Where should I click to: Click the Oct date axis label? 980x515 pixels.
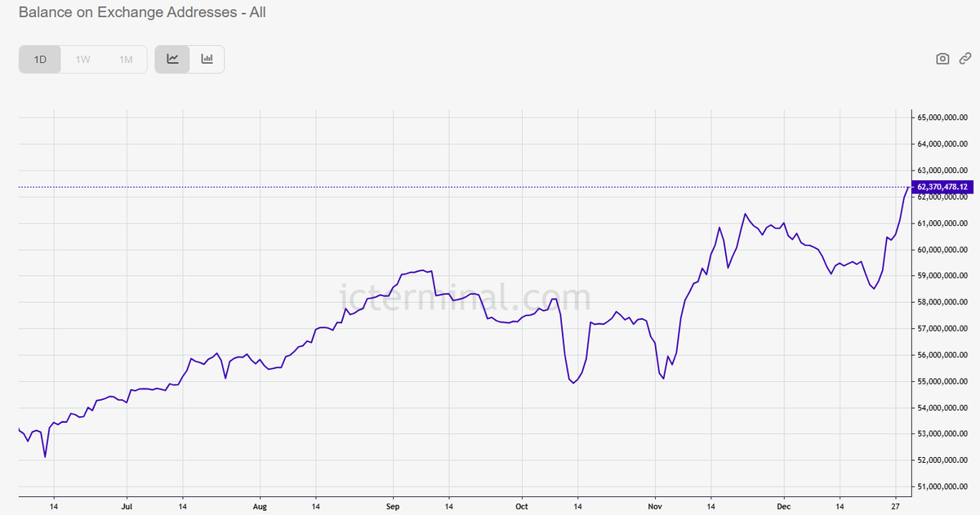[x=522, y=506]
